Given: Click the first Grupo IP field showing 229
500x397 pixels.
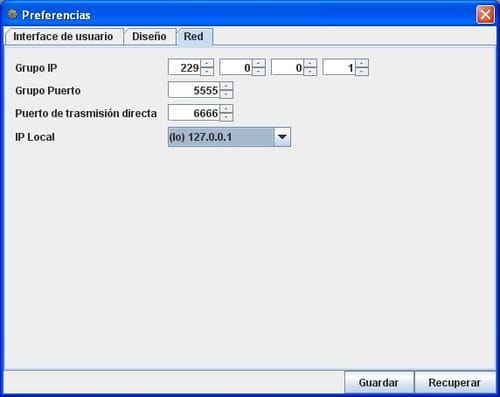Looking at the screenshot, I should (x=184, y=68).
